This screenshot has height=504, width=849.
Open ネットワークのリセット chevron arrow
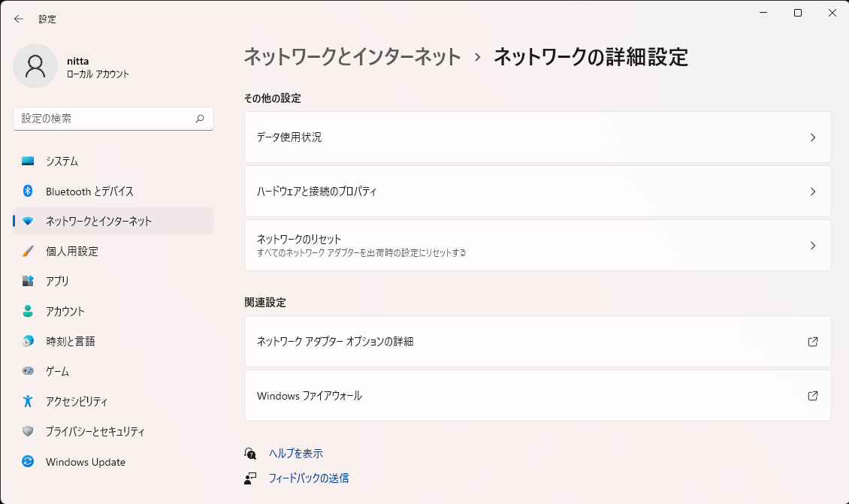(812, 246)
